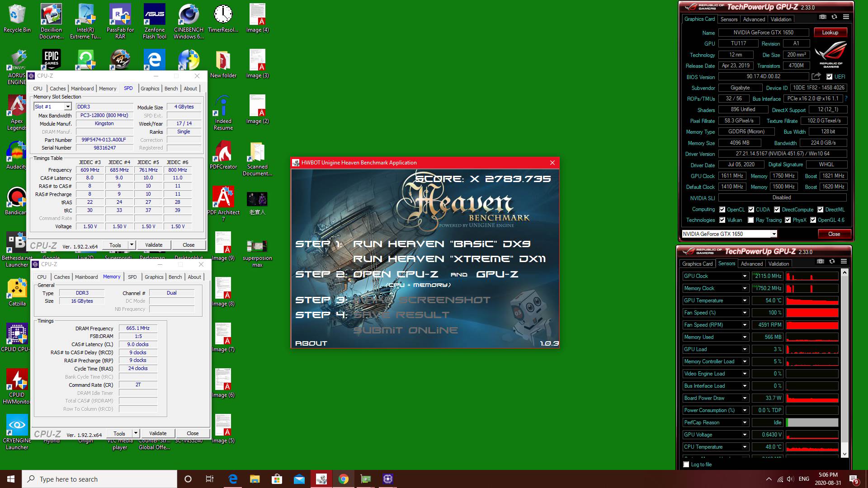The height and width of the screenshot is (488, 868).
Task: Click the Fan Speed (%) sensor graph bar
Action: (812, 313)
